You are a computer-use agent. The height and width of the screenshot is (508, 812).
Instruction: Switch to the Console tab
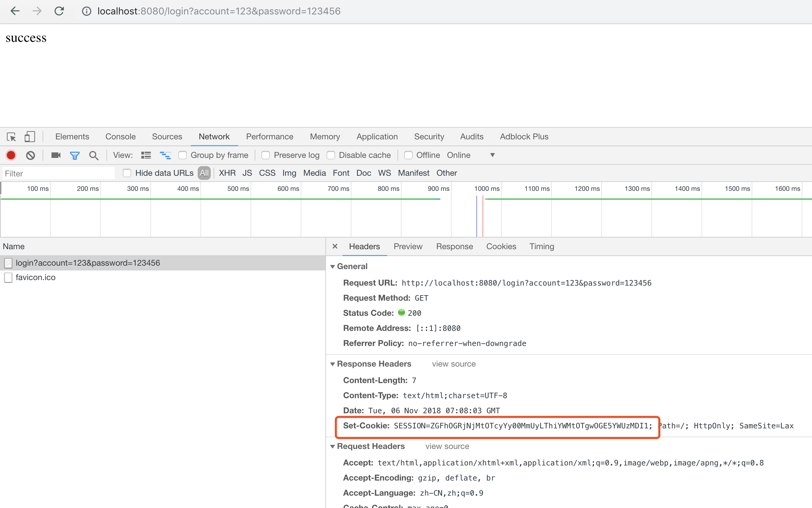(120, 137)
